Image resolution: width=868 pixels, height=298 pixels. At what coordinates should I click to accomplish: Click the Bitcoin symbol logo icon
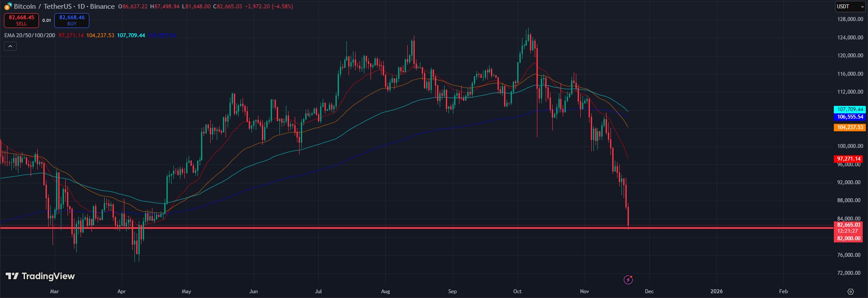(8, 6)
